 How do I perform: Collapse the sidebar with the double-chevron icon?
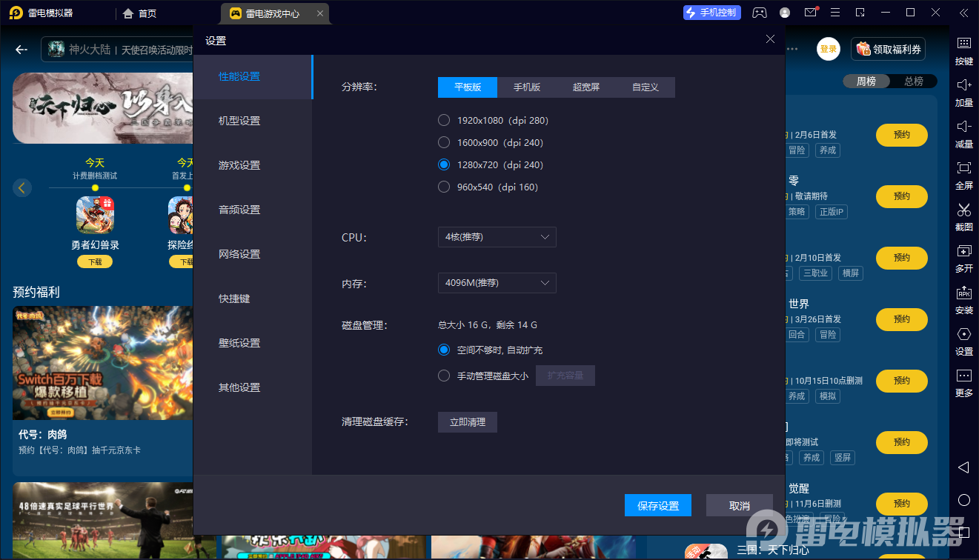(963, 13)
